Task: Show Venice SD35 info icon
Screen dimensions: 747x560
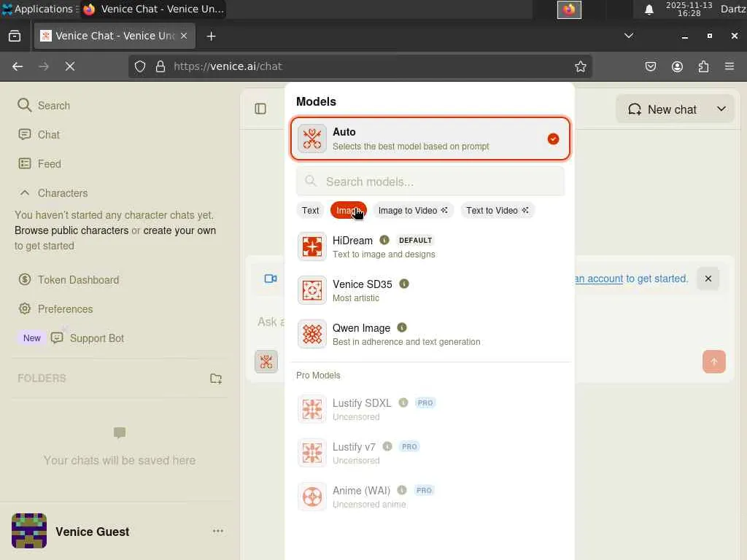Action: coord(404,284)
